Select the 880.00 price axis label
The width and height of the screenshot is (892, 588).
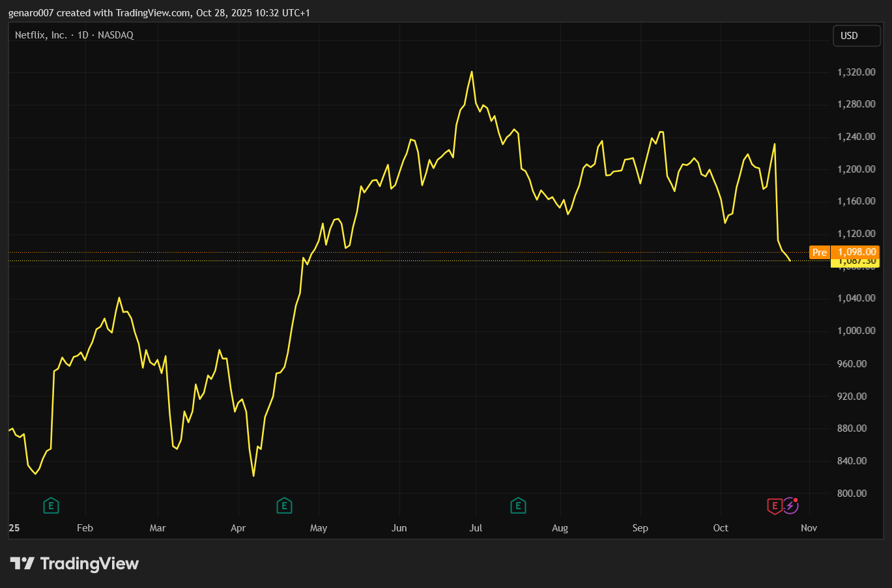(852, 428)
